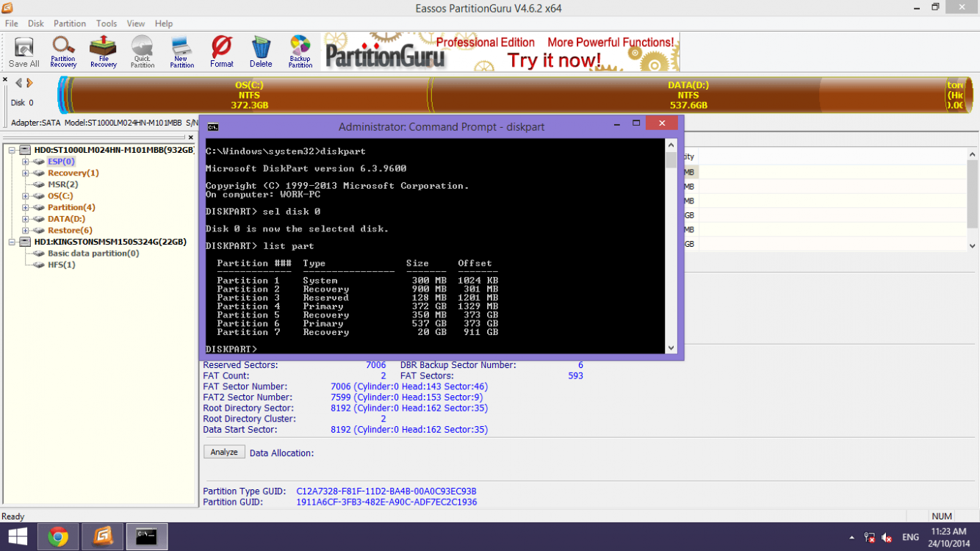The width and height of the screenshot is (980, 551).
Task: Open the Partition Recovery tool
Action: pos(63,52)
